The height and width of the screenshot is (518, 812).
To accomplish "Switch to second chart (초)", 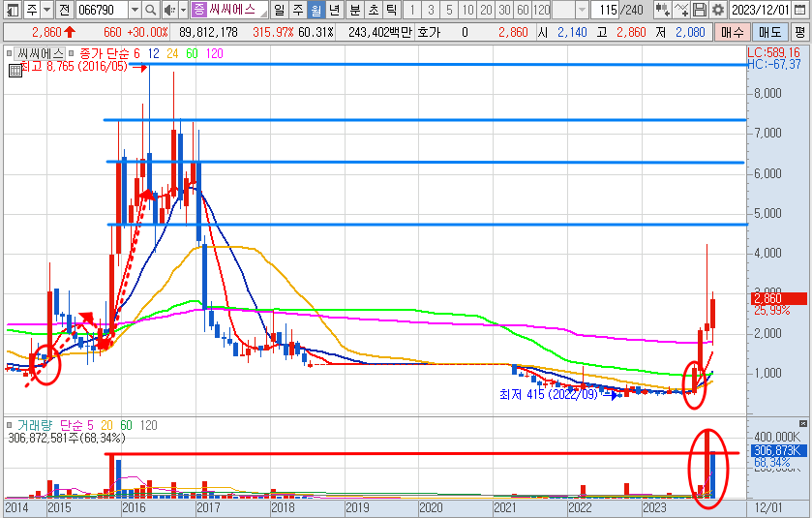I will tap(374, 10).
